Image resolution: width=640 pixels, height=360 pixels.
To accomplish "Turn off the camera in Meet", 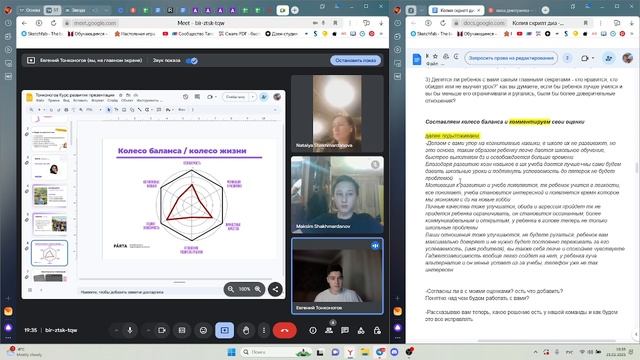I will point(162,330).
